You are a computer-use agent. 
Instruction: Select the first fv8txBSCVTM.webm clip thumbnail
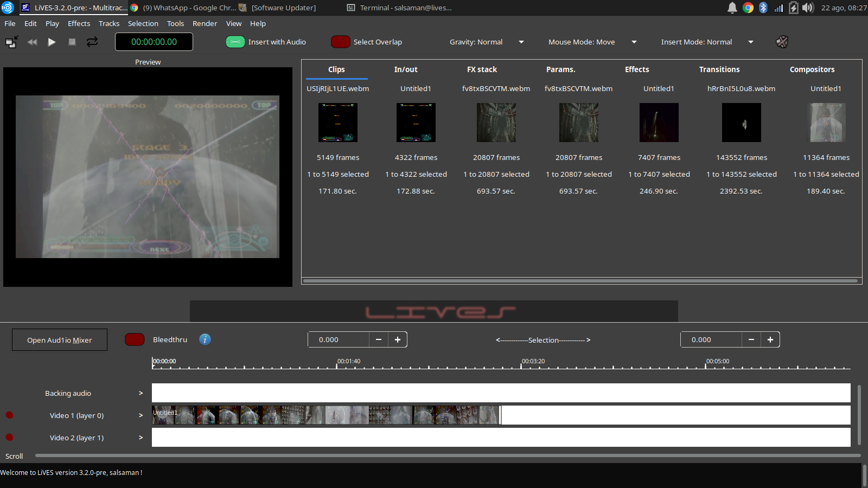pos(496,123)
